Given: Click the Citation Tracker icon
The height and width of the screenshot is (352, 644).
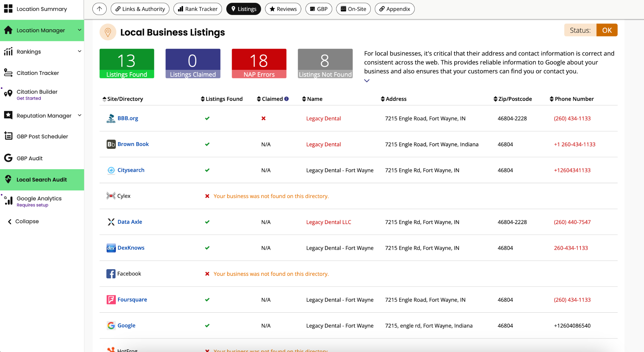Looking at the screenshot, I should (8, 73).
